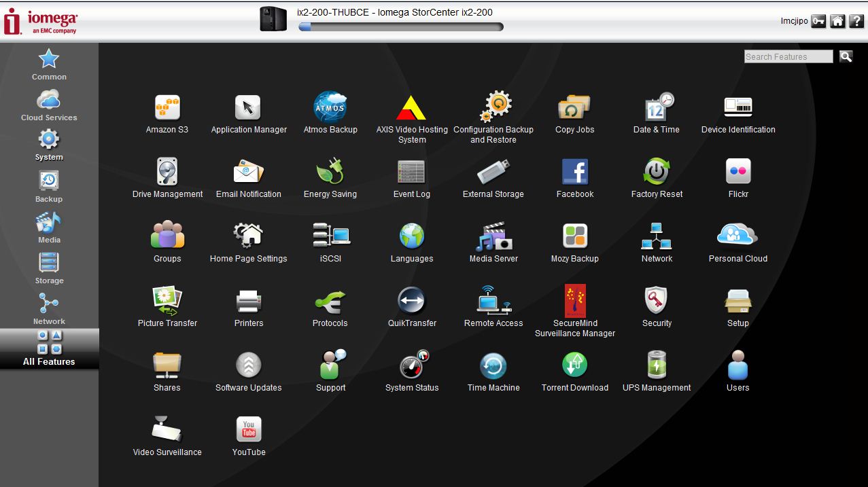
Task: Launch Application Manager
Action: point(249,113)
